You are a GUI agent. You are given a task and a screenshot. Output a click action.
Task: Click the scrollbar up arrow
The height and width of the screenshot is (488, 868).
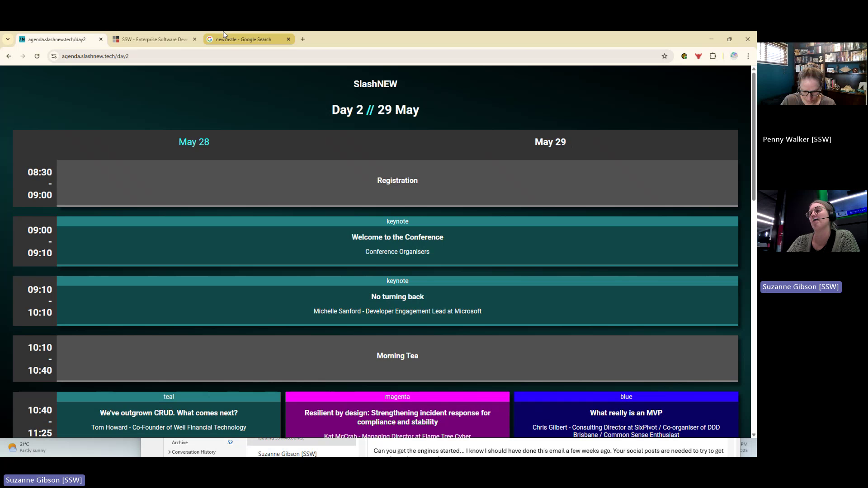(754, 69)
